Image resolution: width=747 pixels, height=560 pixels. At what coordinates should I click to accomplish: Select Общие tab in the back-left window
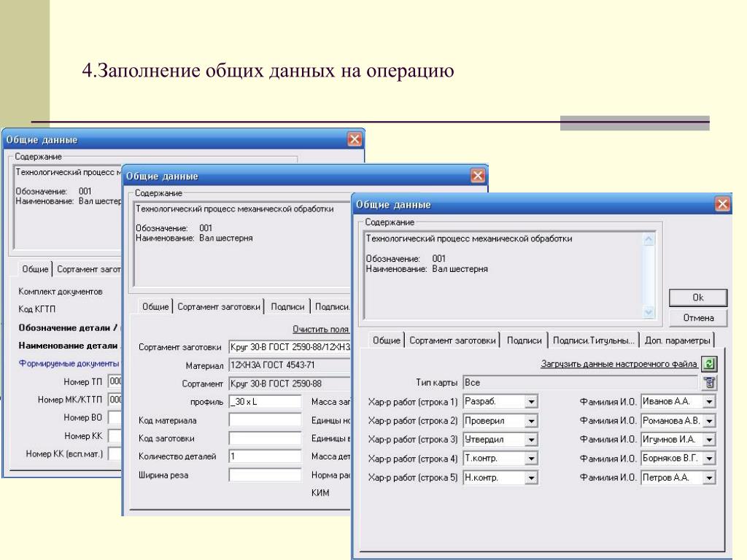35,268
